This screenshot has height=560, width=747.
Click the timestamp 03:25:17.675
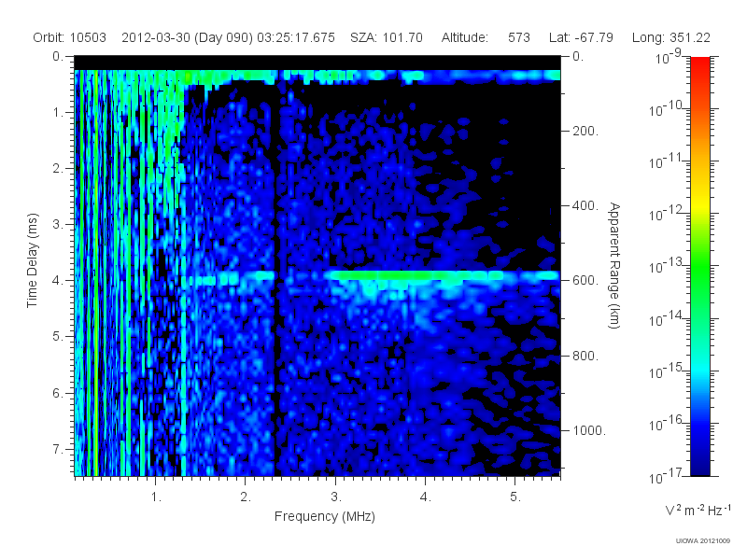pyautogui.click(x=296, y=37)
